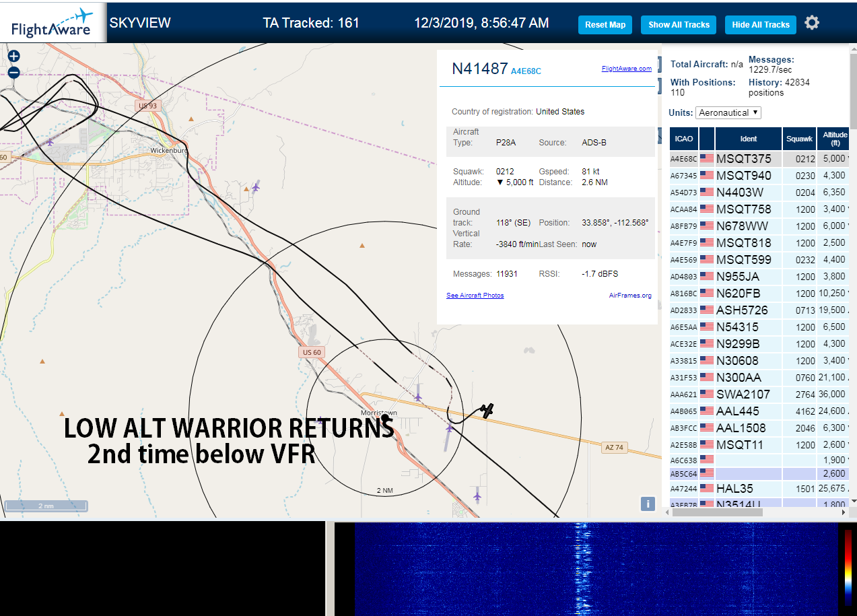This screenshot has width=857, height=616.
Task: Sort table by Squawk column
Action: [799, 139]
